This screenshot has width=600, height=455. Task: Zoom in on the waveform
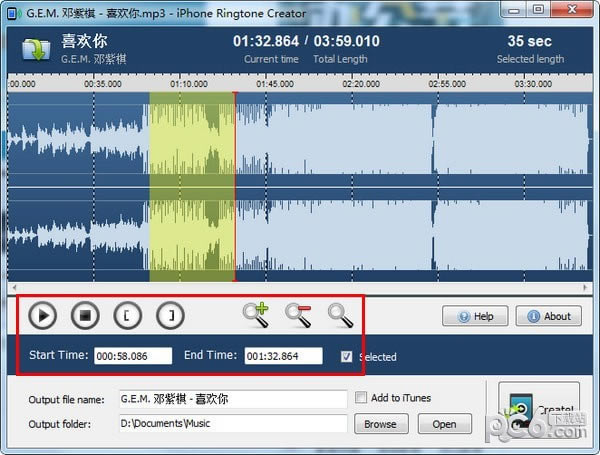tap(256, 315)
